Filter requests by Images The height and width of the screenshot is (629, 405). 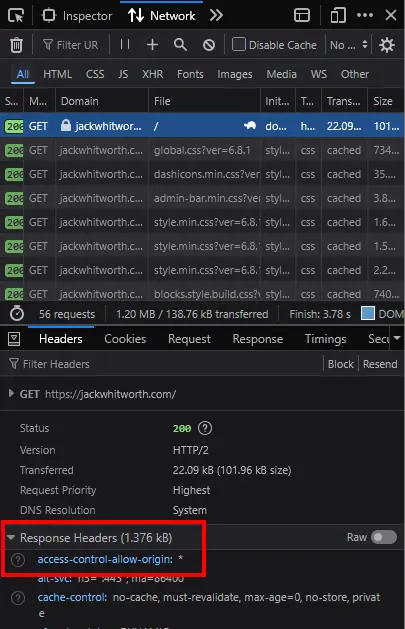tap(235, 74)
